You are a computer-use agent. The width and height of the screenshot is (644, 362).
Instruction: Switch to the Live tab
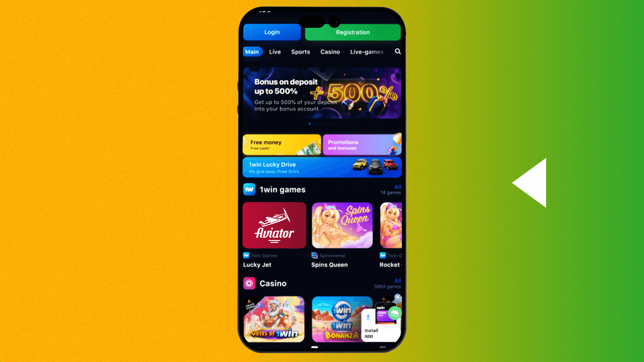click(x=274, y=52)
